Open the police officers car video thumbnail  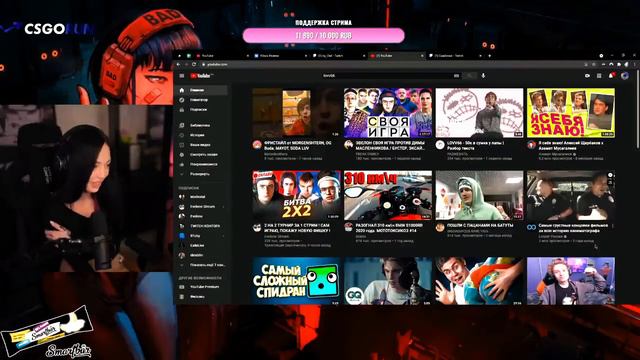(571, 195)
